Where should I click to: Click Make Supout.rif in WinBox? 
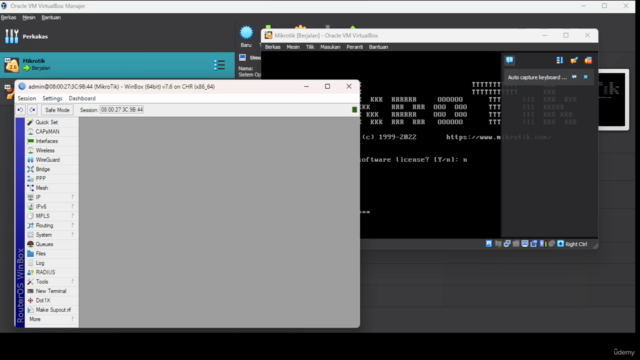53,310
